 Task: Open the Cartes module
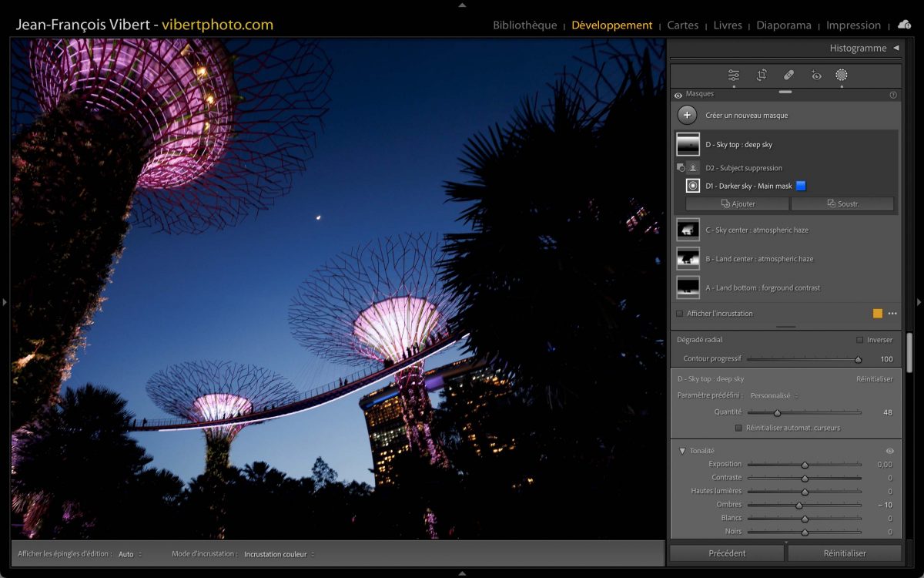[682, 25]
